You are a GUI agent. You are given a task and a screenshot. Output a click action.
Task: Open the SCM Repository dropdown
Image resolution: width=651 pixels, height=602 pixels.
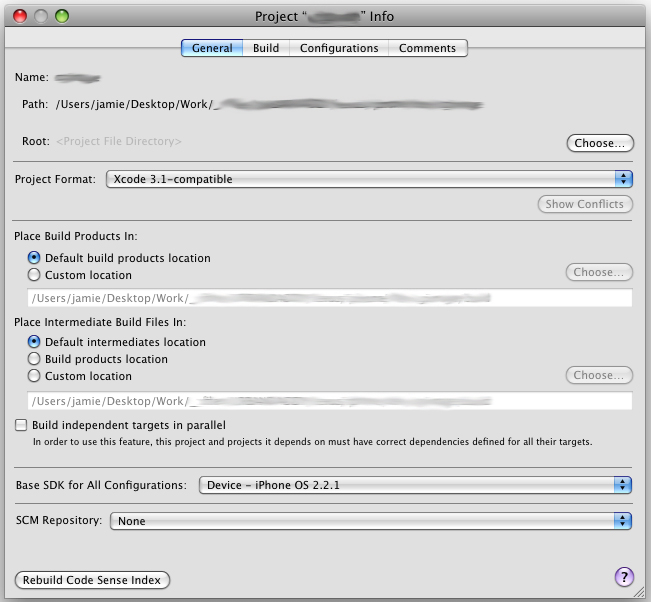(x=371, y=521)
